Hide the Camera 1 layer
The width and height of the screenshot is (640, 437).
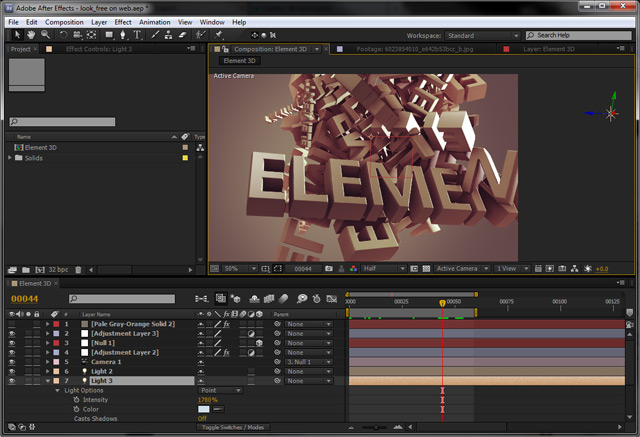tap(12, 362)
